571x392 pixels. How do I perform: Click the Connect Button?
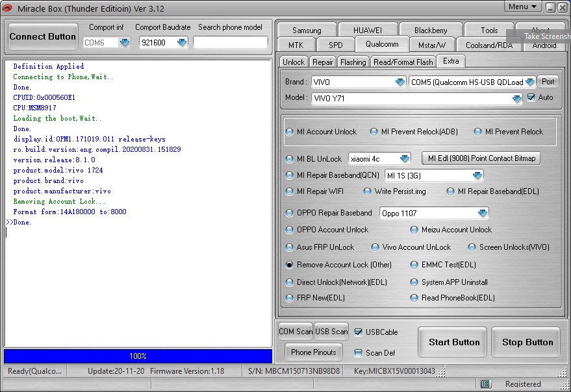point(43,36)
